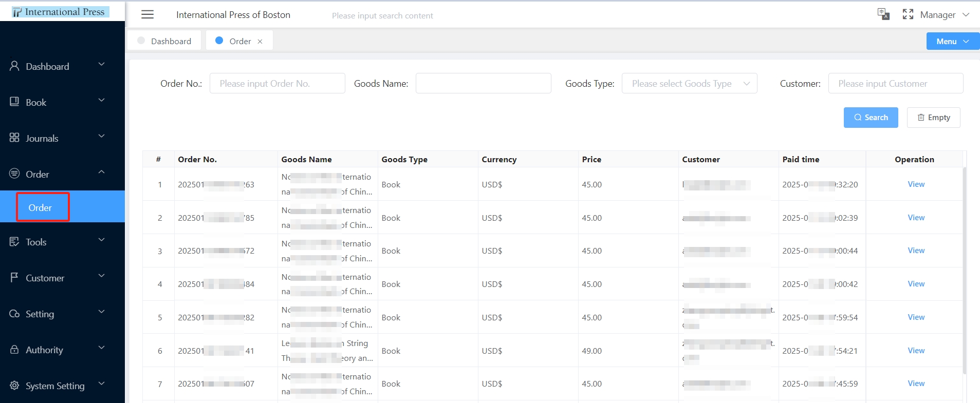Expand the Tools sidebar menu
Viewport: 980px width, 403px height.
[101, 240]
